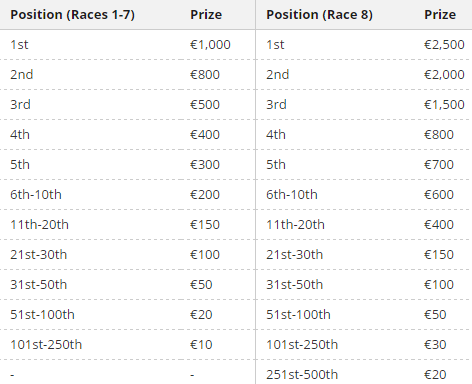Select the Race 8 €400 prize cell

click(x=439, y=225)
